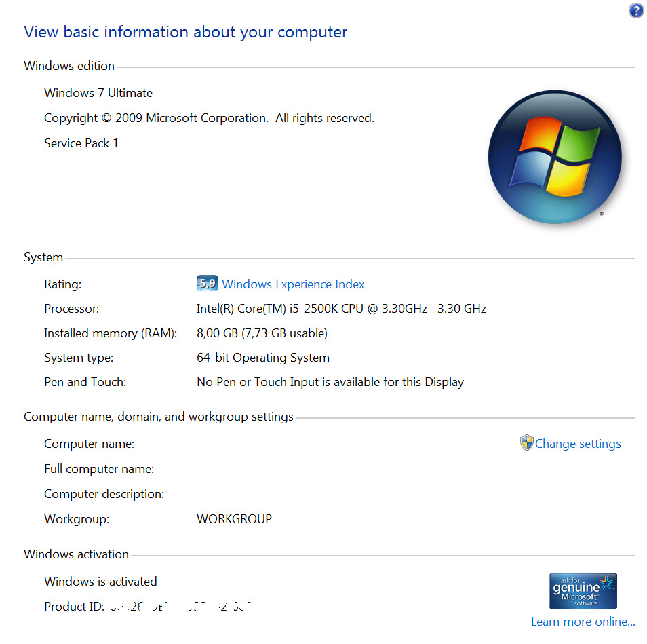Click the 5,9 rating score badge
This screenshot has width=647, height=644.
(207, 284)
